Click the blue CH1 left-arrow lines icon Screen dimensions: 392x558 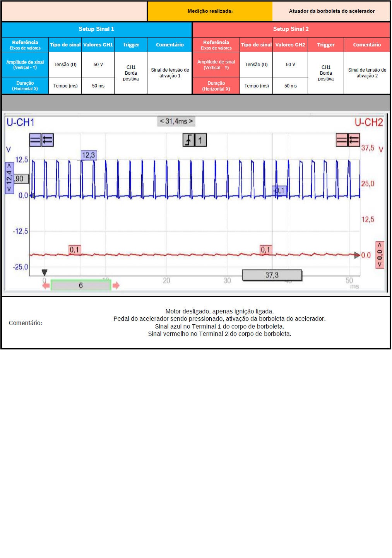(48, 140)
